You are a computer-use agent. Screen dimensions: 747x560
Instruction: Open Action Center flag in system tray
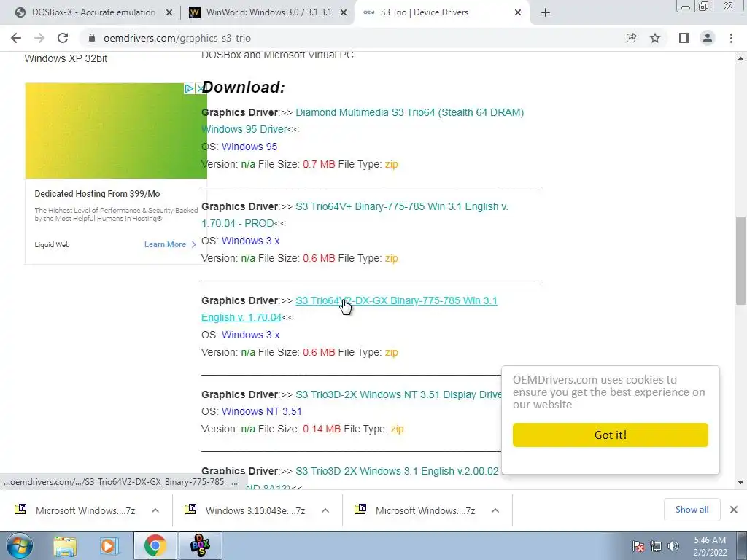[638, 546]
